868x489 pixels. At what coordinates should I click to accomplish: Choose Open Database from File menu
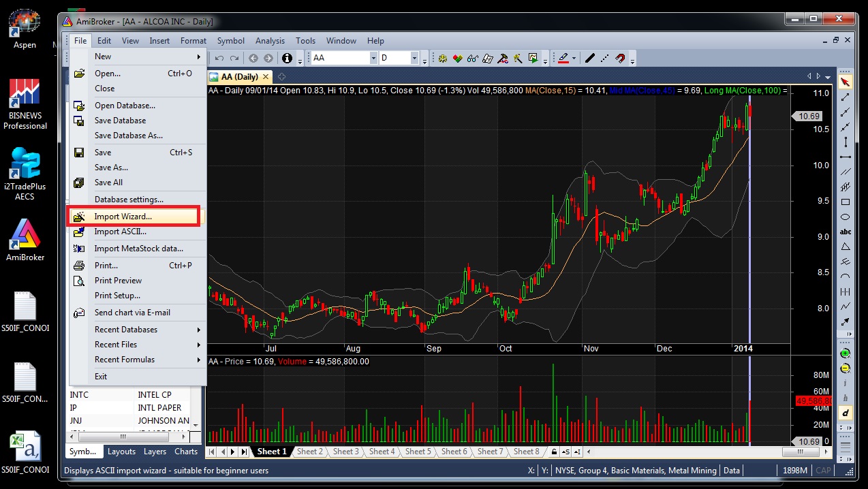click(x=138, y=106)
